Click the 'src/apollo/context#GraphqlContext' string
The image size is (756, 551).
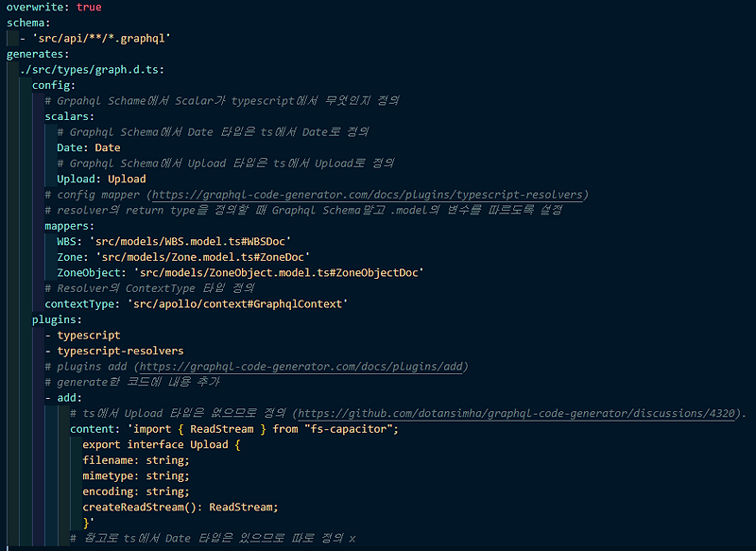(237, 304)
